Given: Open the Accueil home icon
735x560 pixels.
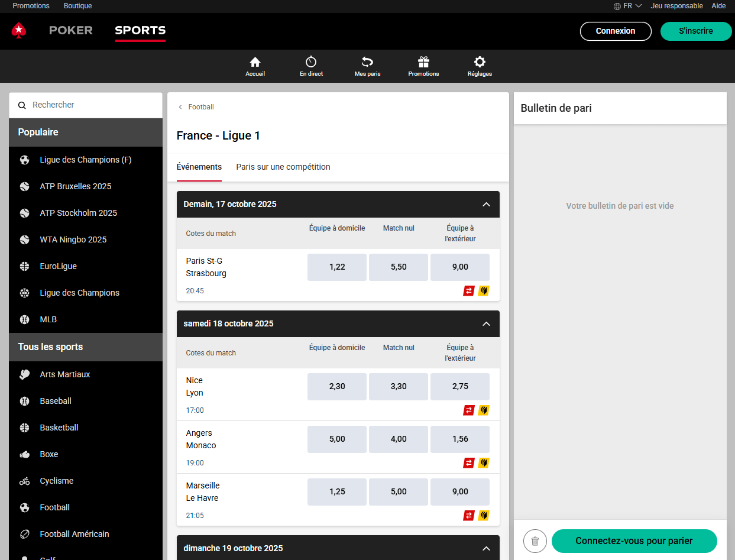Looking at the screenshot, I should 255,62.
